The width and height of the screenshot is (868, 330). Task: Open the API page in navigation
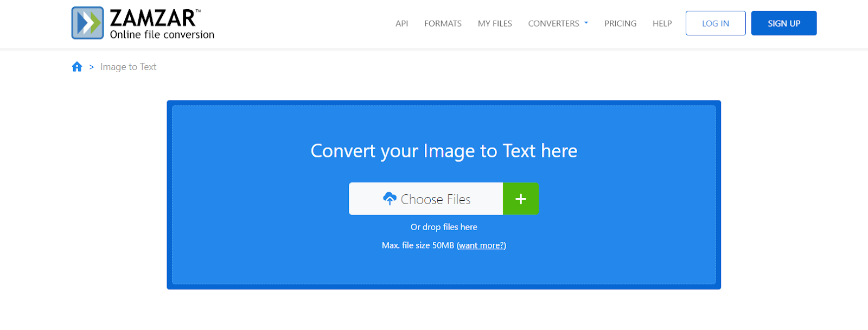pyautogui.click(x=401, y=23)
